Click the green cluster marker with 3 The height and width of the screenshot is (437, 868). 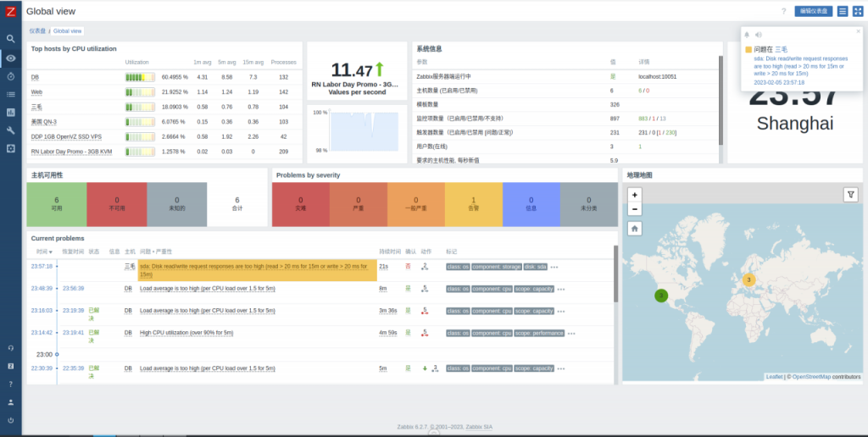tap(661, 296)
